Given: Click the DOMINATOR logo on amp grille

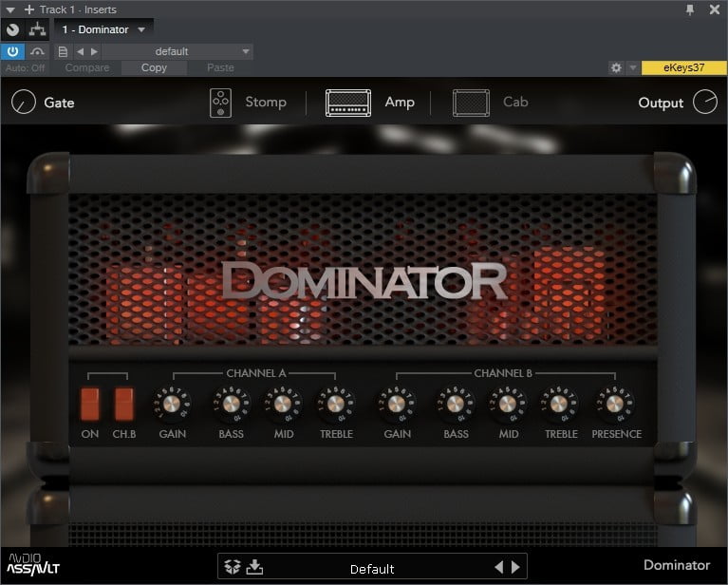Looking at the screenshot, I should 364,280.
